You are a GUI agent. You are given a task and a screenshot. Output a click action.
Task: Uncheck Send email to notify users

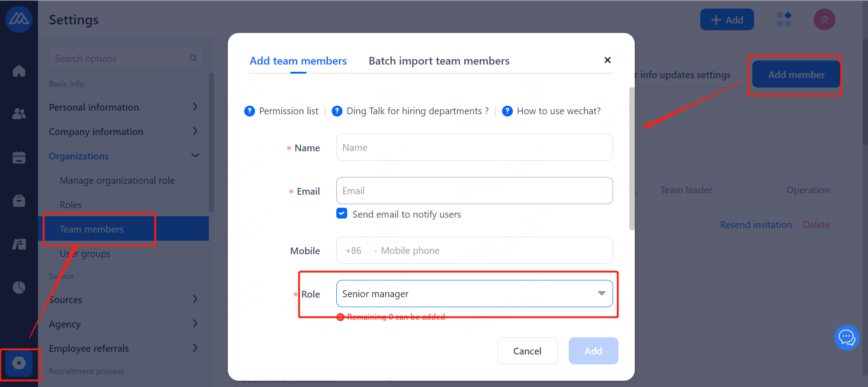[x=342, y=214]
